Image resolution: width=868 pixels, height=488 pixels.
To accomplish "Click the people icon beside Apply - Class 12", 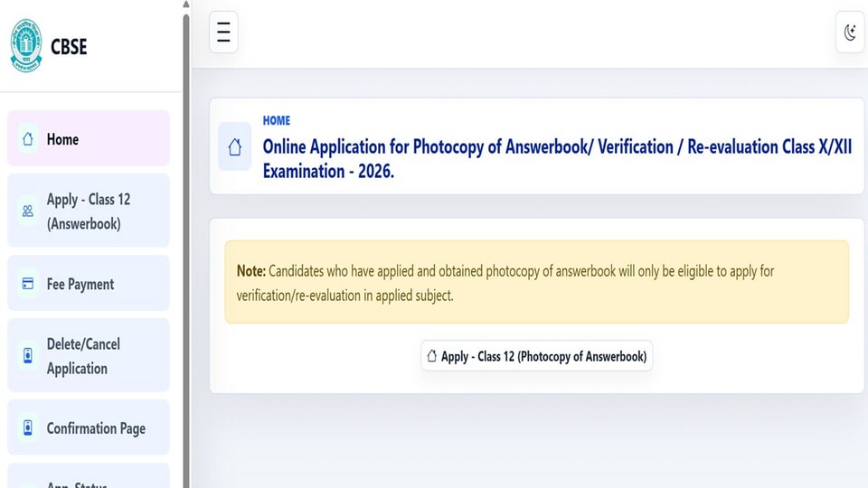I will (x=28, y=211).
